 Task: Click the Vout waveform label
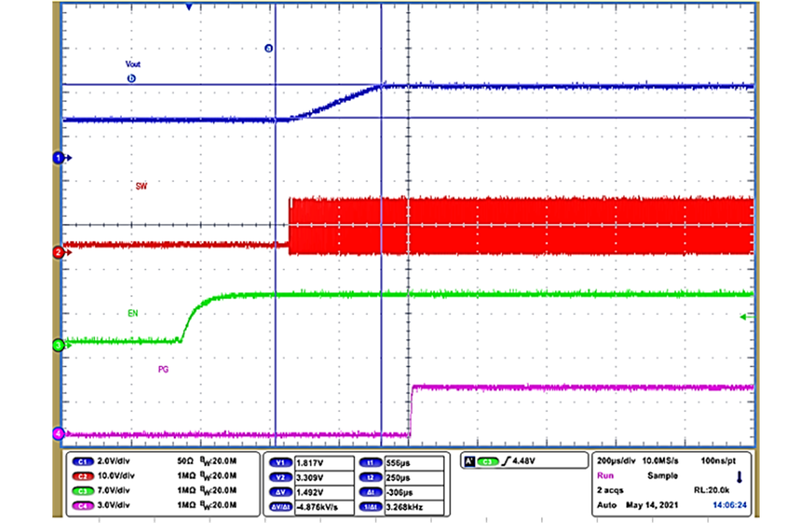coord(133,64)
